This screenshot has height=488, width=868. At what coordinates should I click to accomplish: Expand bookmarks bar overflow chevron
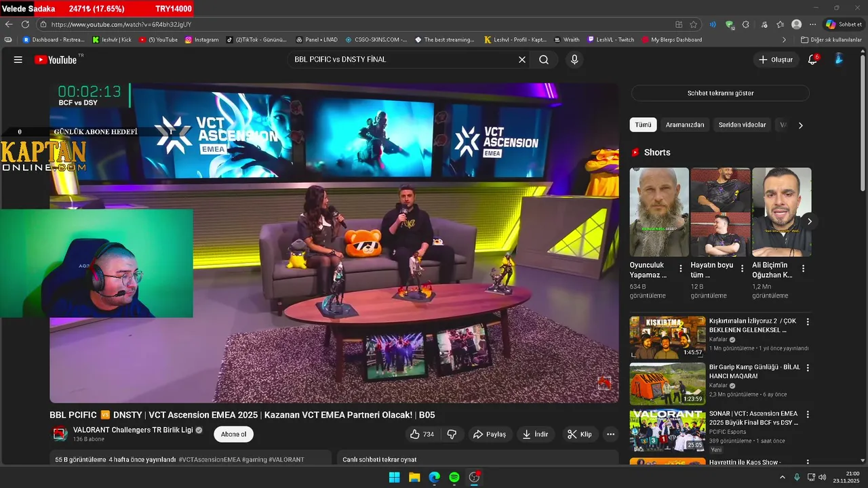pyautogui.click(x=785, y=40)
